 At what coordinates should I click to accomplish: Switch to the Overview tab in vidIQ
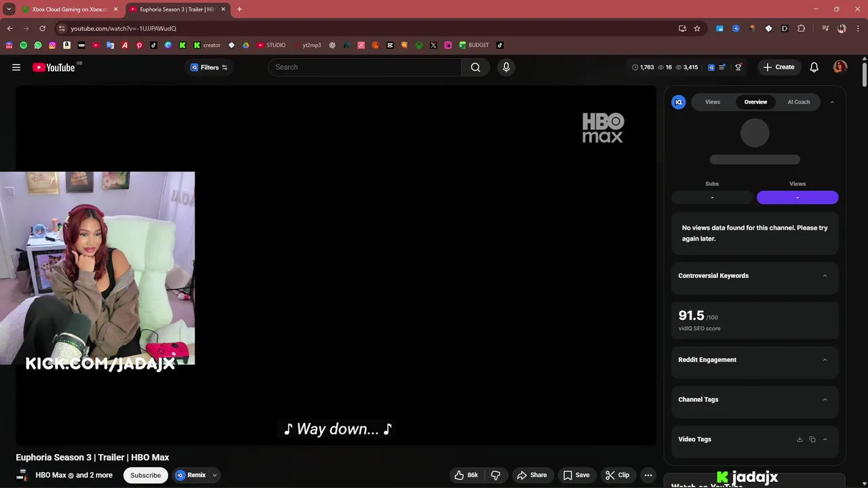[755, 102]
